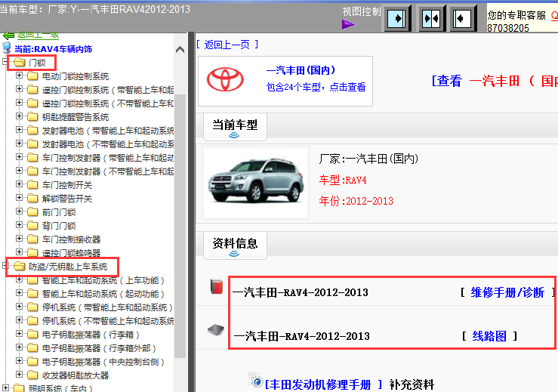Select 停机系统（带智能上车和起动系统）item

(107, 307)
